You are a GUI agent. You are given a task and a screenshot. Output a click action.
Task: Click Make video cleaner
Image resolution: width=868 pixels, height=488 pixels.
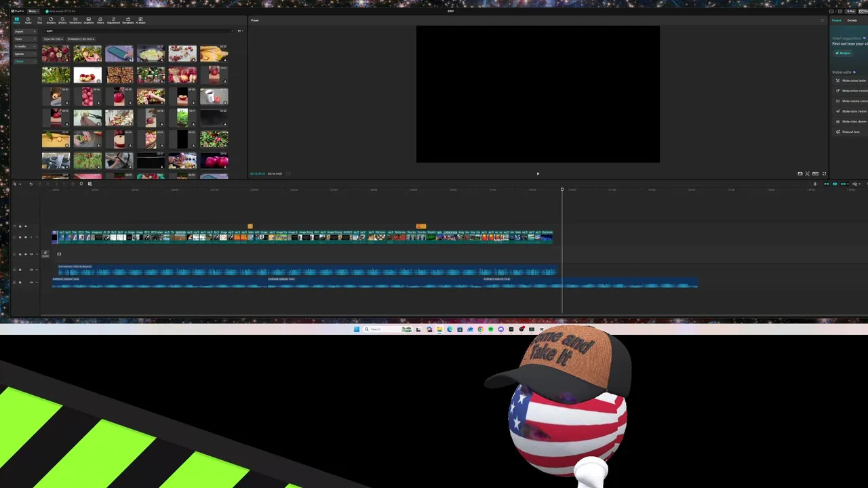point(852,121)
